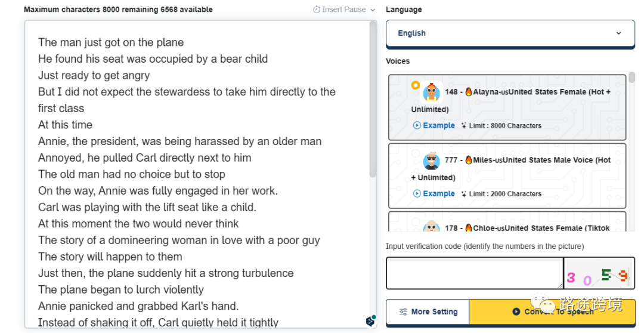Select the 777 Miles male voice card
The width and height of the screenshot is (644, 333).
(x=507, y=176)
